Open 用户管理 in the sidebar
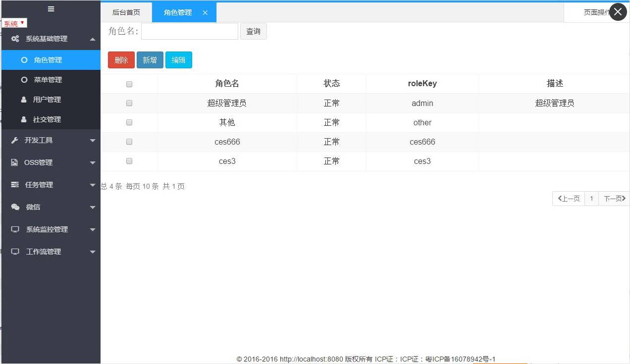 click(51, 100)
